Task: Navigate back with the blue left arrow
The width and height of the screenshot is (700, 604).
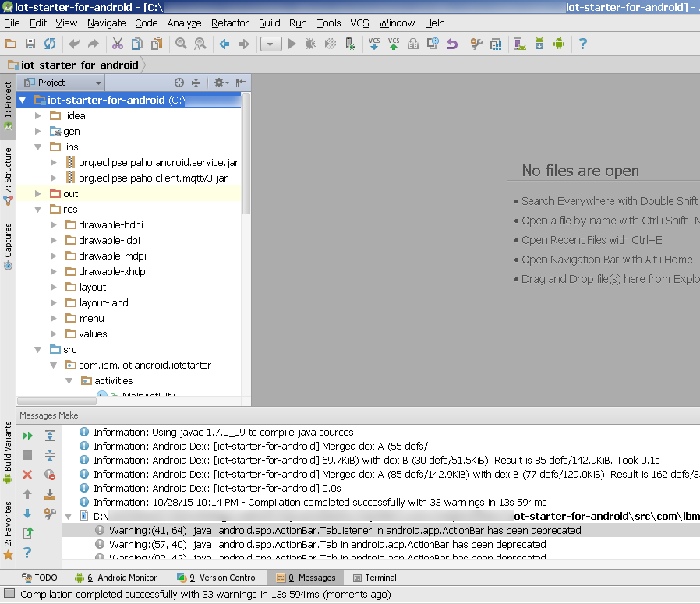Action: point(224,44)
